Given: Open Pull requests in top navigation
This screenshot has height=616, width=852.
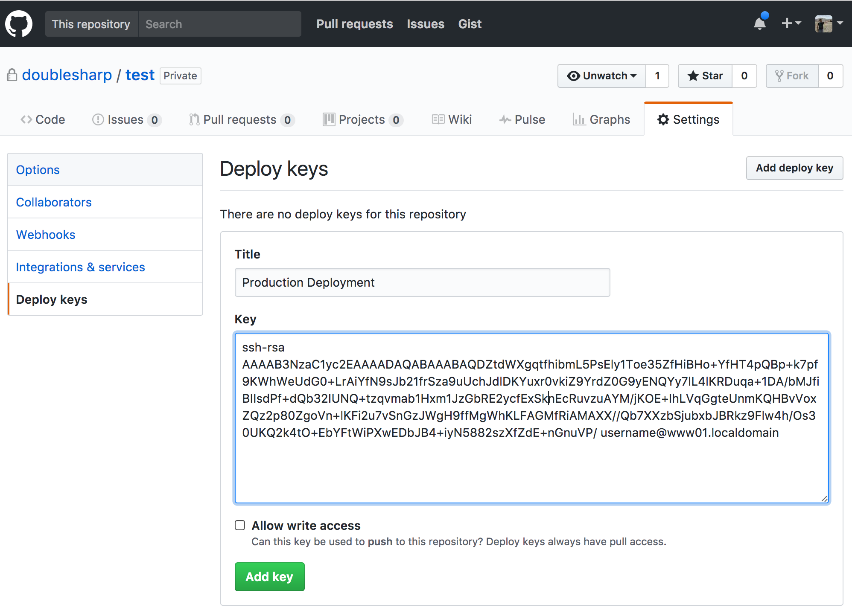Looking at the screenshot, I should click(355, 24).
